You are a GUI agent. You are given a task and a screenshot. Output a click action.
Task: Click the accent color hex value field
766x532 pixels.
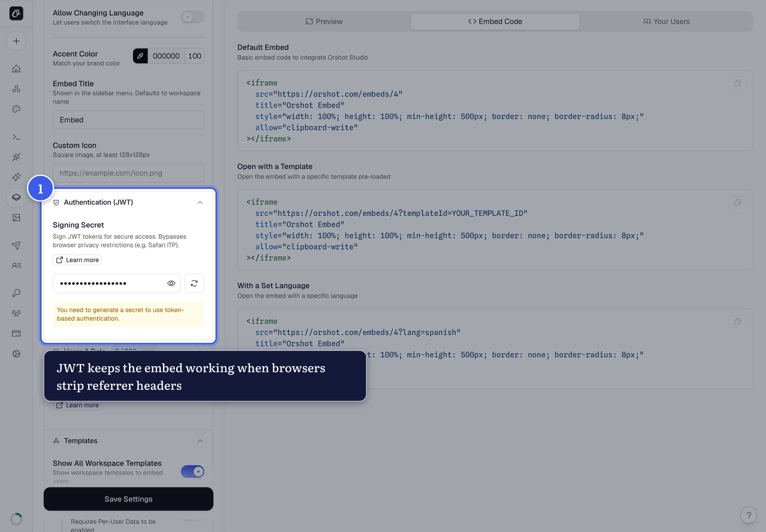[166, 56]
